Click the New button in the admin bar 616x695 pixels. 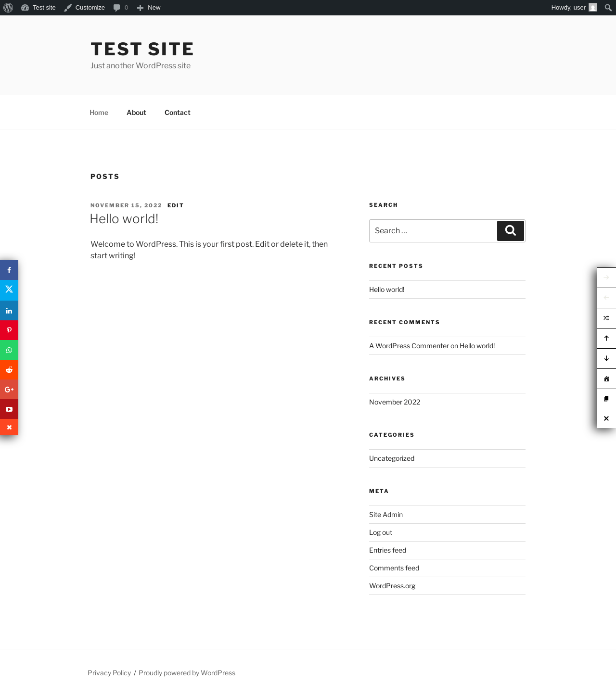[149, 8]
